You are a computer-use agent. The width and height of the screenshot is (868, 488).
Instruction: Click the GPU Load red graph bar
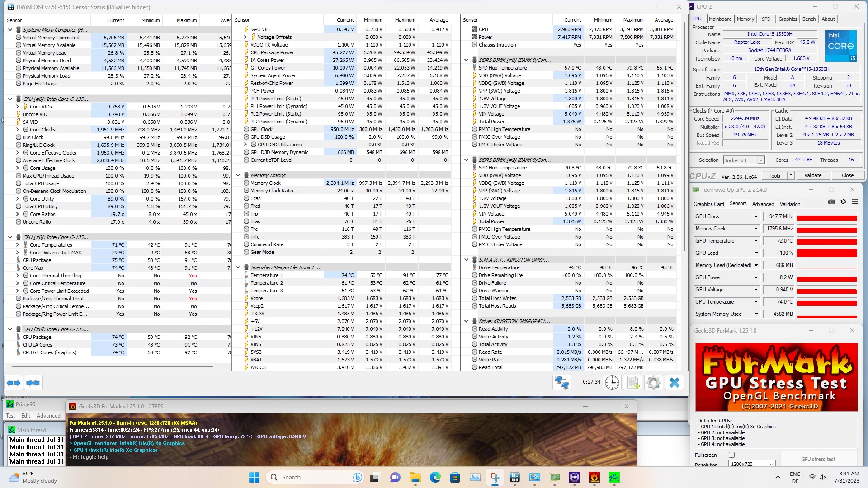click(x=827, y=253)
